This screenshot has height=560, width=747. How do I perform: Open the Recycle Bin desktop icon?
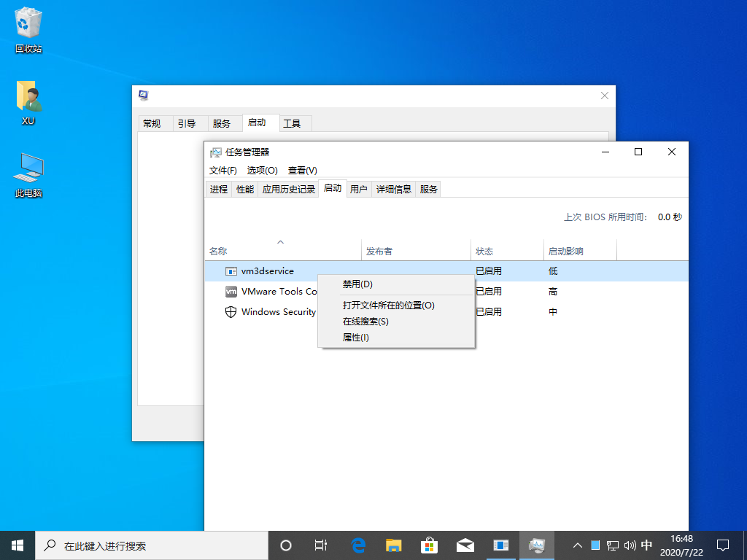click(28, 26)
